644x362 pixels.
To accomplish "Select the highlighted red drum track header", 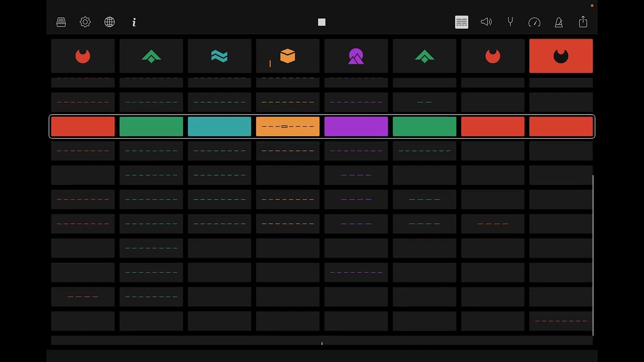I will [561, 56].
